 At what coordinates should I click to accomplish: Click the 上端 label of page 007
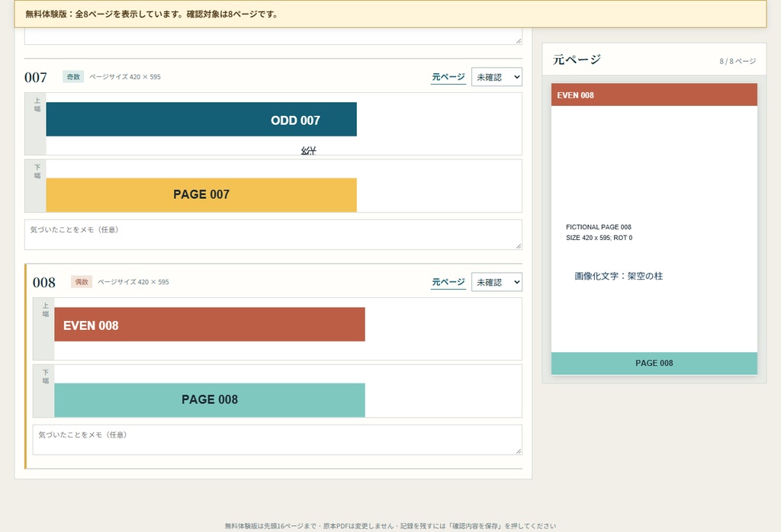(x=37, y=104)
